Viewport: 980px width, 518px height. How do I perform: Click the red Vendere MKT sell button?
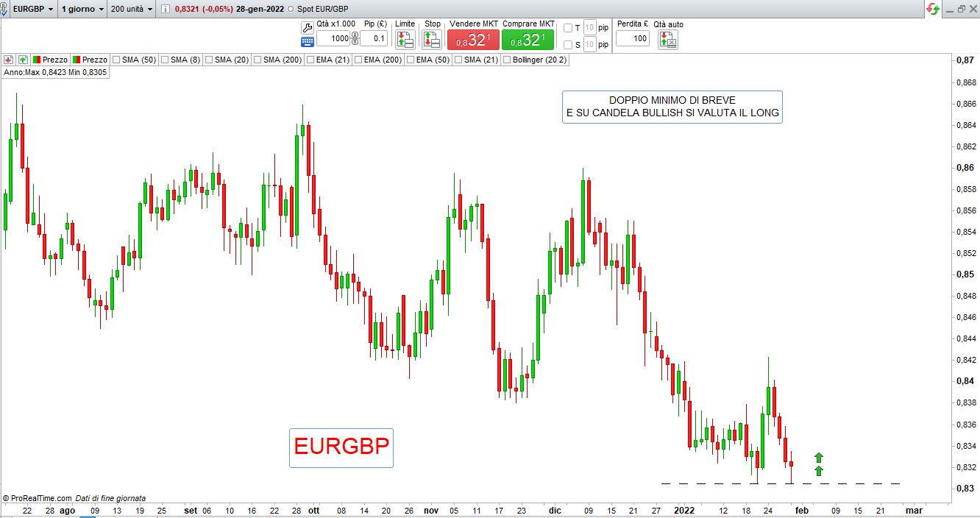474,40
